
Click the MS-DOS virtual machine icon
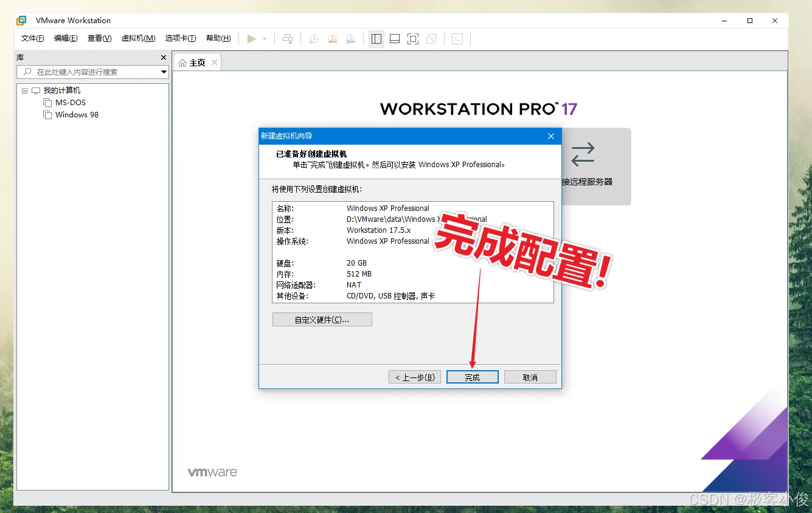coord(47,103)
